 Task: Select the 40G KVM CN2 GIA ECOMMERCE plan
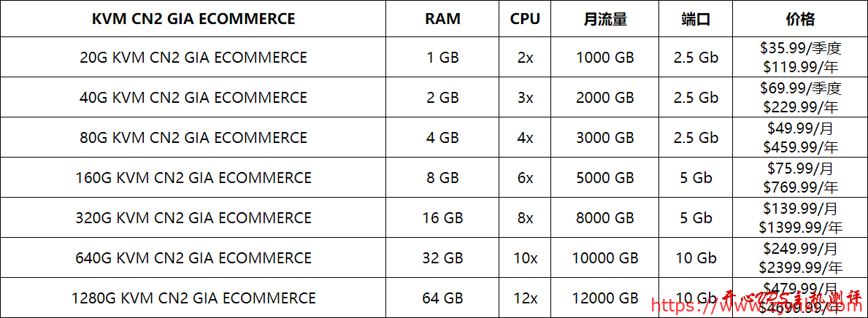click(x=193, y=97)
